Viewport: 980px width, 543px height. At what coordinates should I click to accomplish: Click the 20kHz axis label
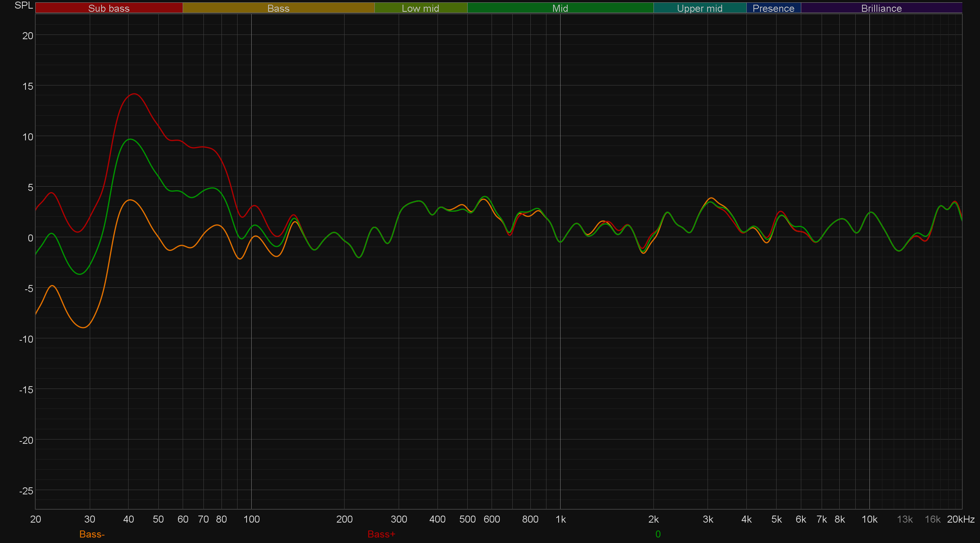960,519
